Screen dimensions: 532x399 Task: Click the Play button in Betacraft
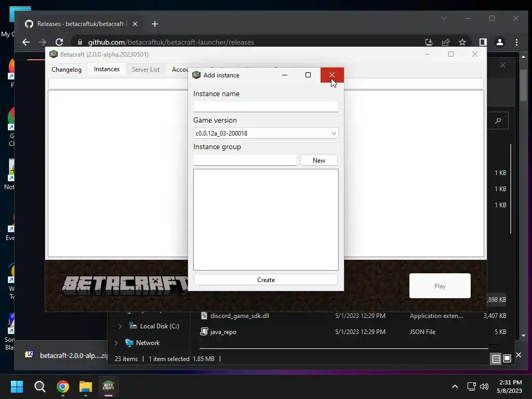coord(440,286)
